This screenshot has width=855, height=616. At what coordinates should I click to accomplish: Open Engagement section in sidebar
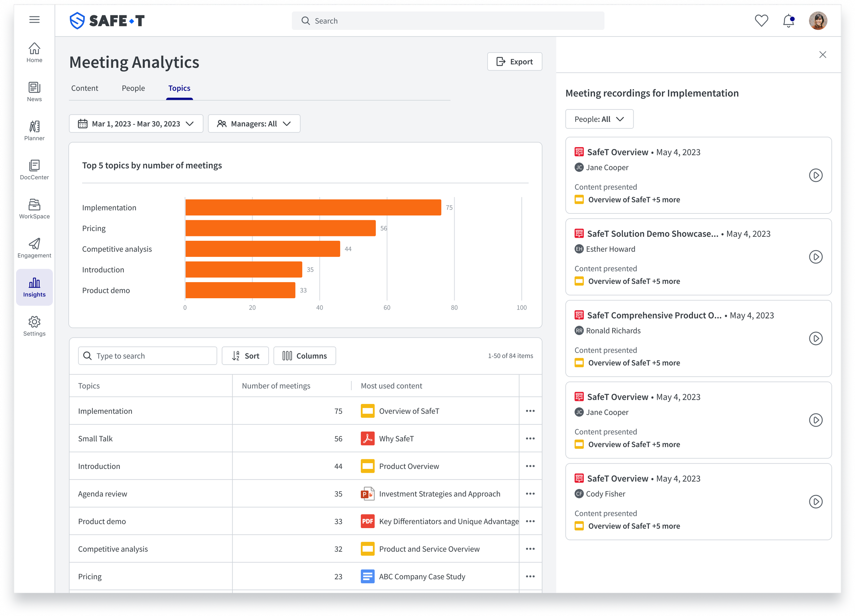pos(34,248)
